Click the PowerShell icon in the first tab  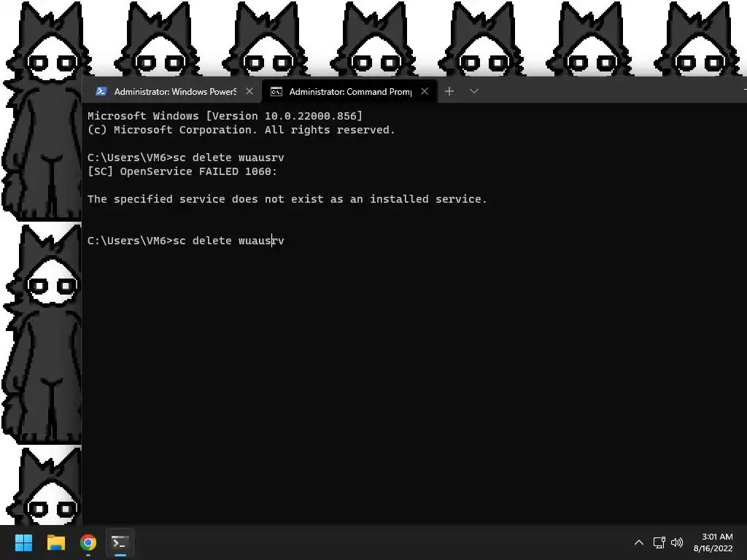[101, 91]
